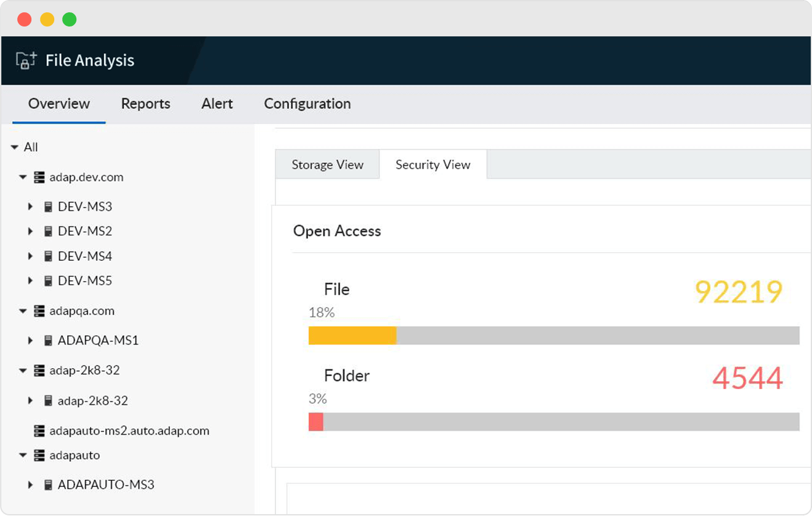
Task: Go to the Configuration tab
Action: click(x=307, y=104)
